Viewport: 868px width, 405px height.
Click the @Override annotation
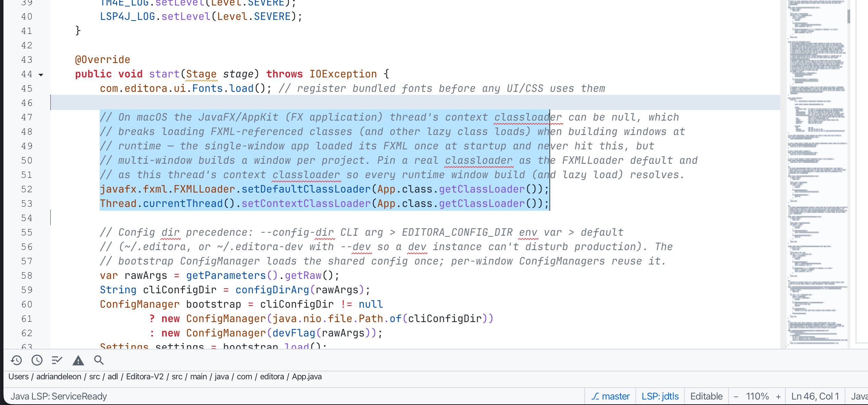[102, 60]
